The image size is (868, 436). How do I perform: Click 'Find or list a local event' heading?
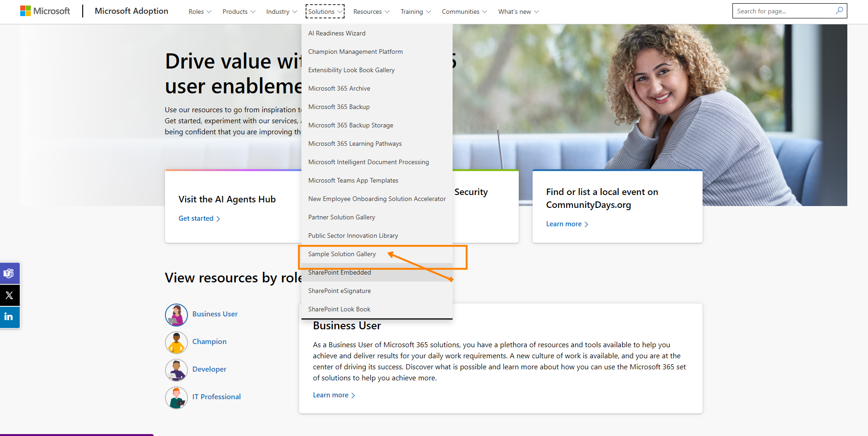[x=602, y=198]
